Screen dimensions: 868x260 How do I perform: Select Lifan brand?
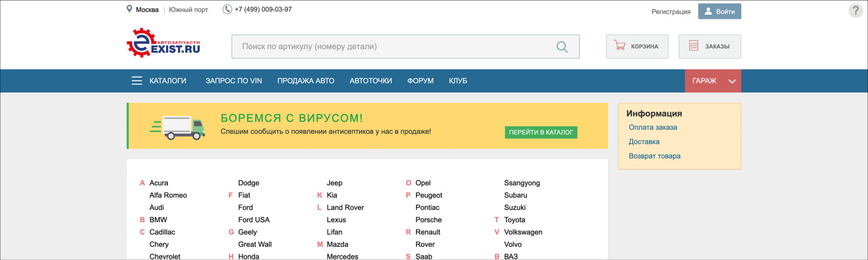point(334,232)
